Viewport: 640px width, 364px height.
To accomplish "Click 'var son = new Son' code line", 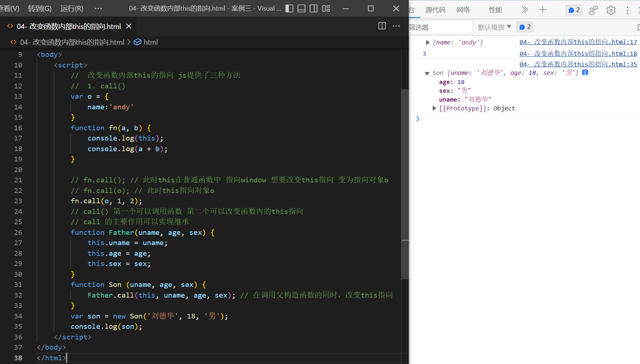I will pyautogui.click(x=149, y=316).
